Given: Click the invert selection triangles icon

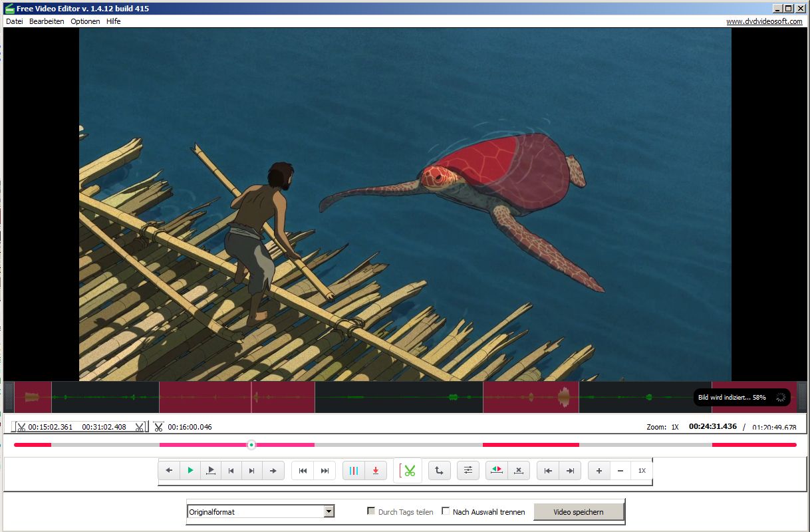Looking at the screenshot, I should (496, 471).
